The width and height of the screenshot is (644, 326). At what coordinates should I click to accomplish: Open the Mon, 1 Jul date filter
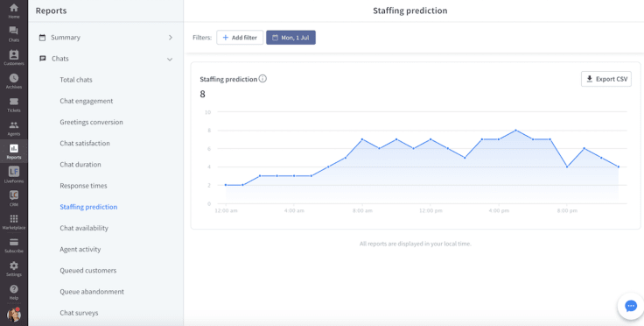click(290, 38)
